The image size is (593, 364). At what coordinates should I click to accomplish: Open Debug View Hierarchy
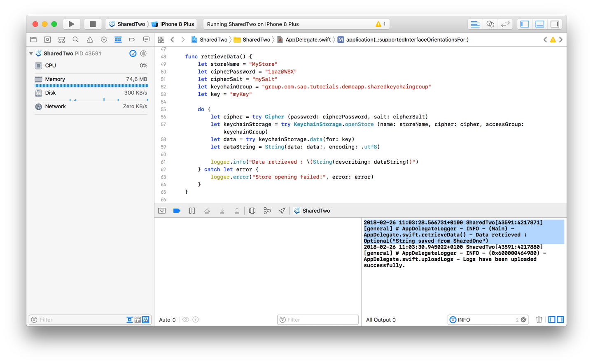tap(252, 211)
